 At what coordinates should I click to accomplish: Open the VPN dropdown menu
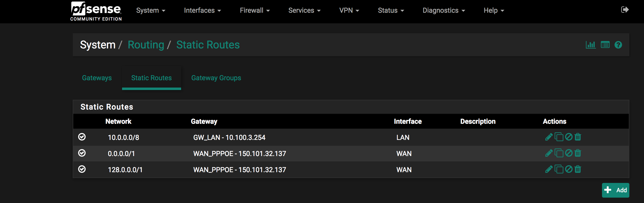pos(349,11)
